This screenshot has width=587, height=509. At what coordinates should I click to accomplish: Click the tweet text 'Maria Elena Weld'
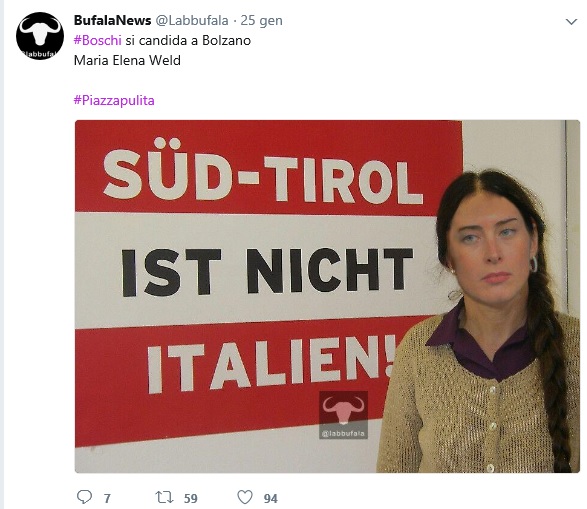tap(127, 60)
